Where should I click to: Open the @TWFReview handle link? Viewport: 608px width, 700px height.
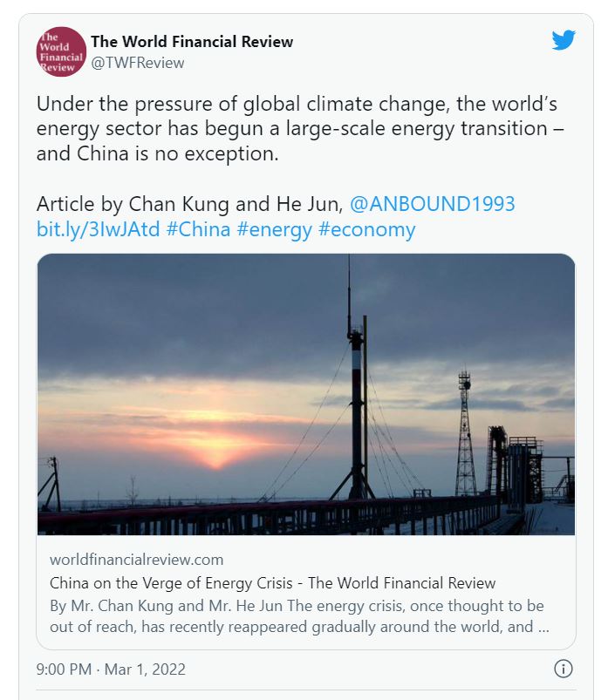[138, 63]
